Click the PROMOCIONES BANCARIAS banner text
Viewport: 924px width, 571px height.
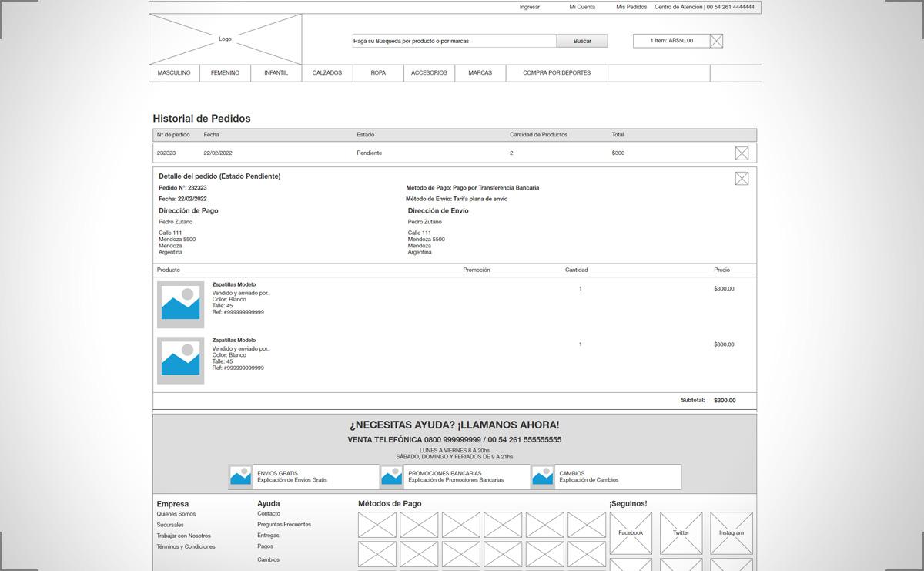pyautogui.click(x=445, y=474)
